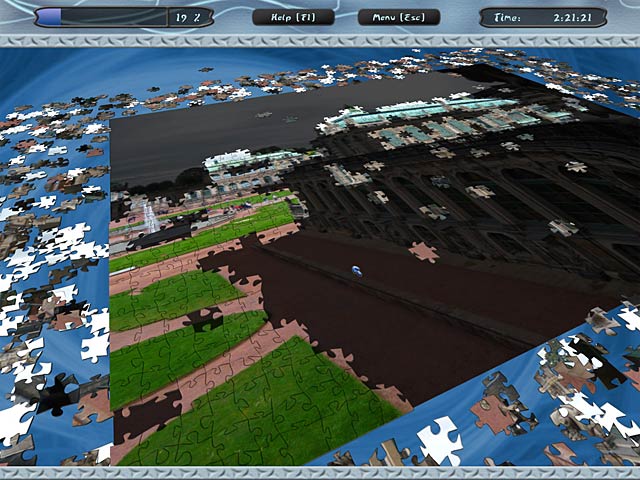Image resolution: width=640 pixels, height=480 pixels.
Task: Open the Menu (Esc) button
Action: [399, 18]
